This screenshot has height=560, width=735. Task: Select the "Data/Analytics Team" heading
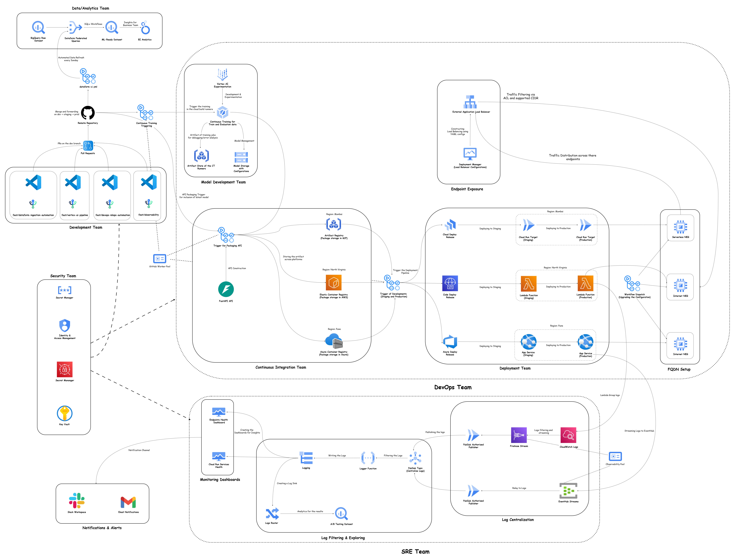[x=91, y=8]
